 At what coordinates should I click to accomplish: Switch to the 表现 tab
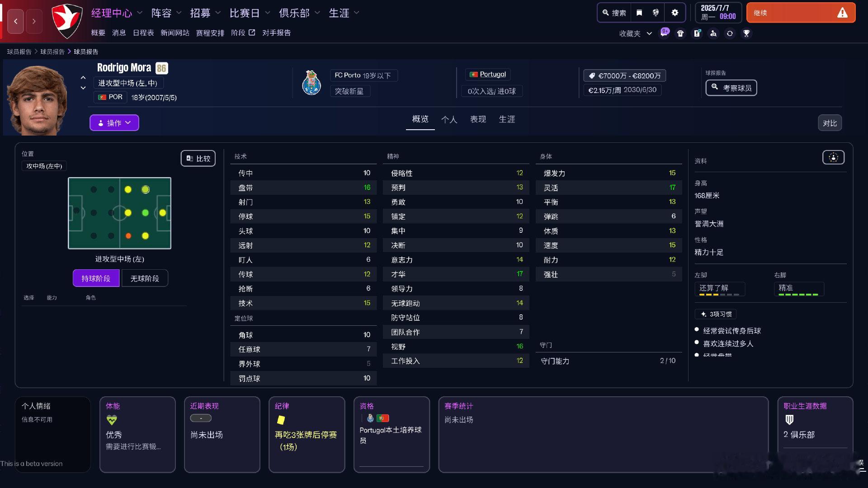click(478, 119)
